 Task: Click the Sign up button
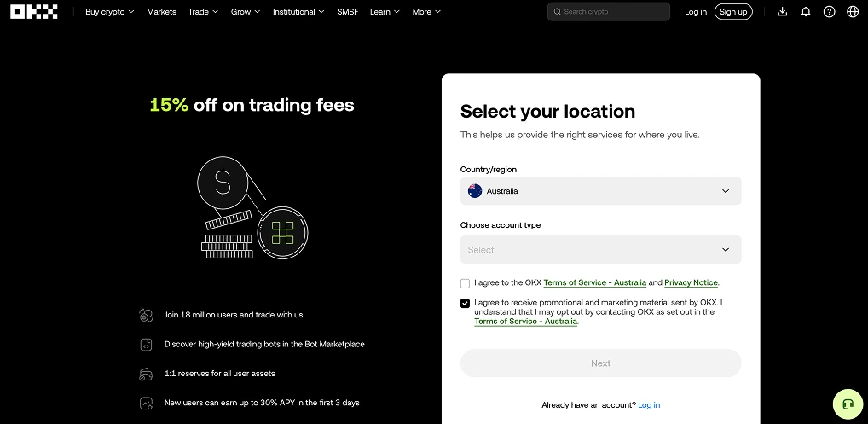[x=733, y=12]
